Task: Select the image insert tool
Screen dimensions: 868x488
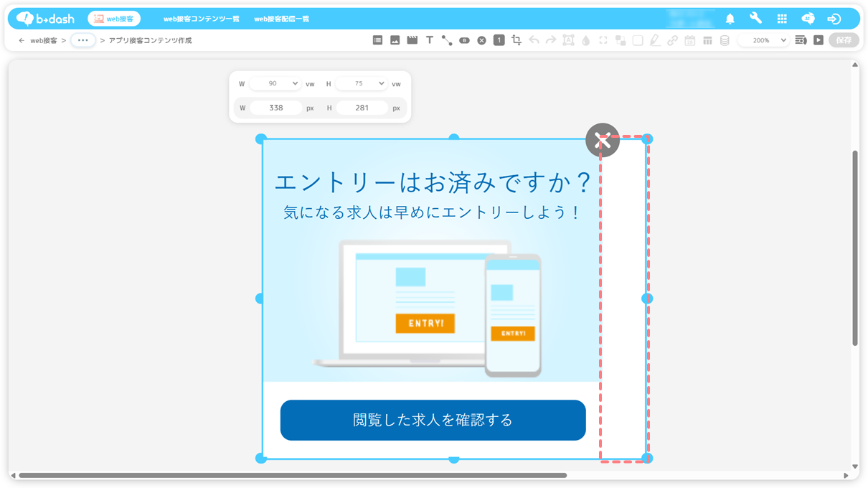Action: (395, 40)
